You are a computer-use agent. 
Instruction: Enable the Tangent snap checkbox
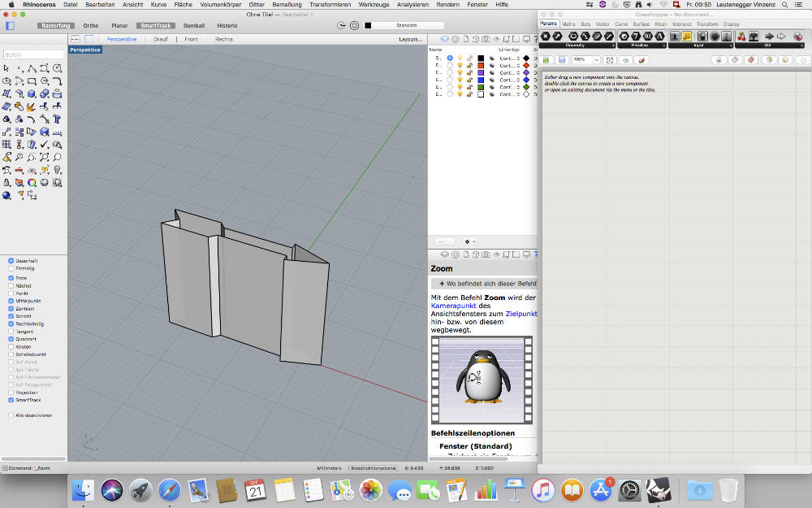point(11,332)
